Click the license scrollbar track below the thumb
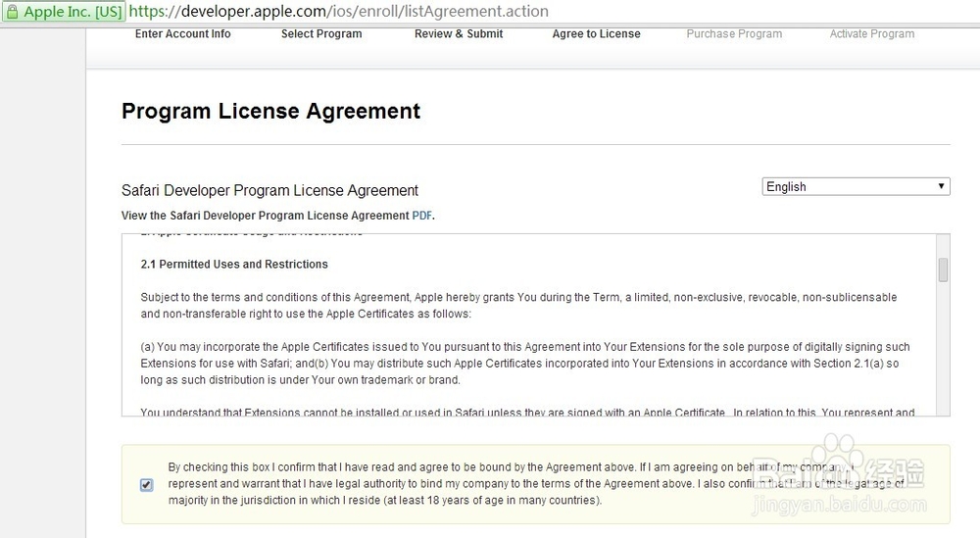980x538 pixels. (943, 353)
